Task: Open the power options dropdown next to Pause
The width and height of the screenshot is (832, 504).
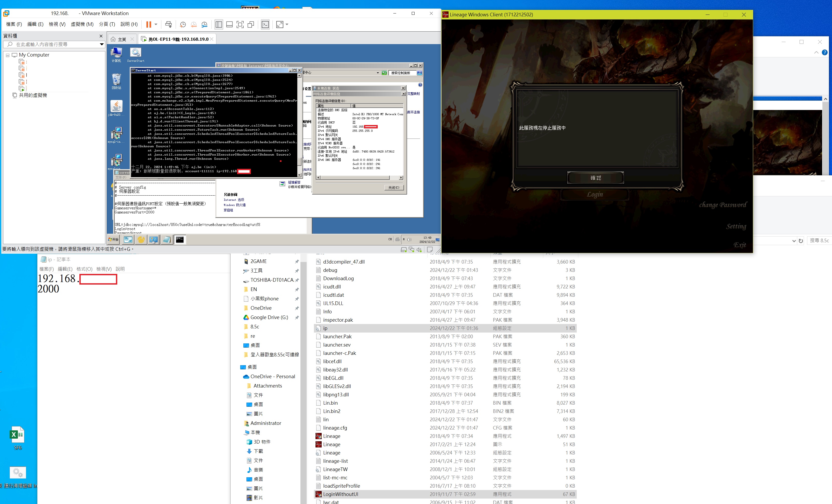Action: (156, 24)
